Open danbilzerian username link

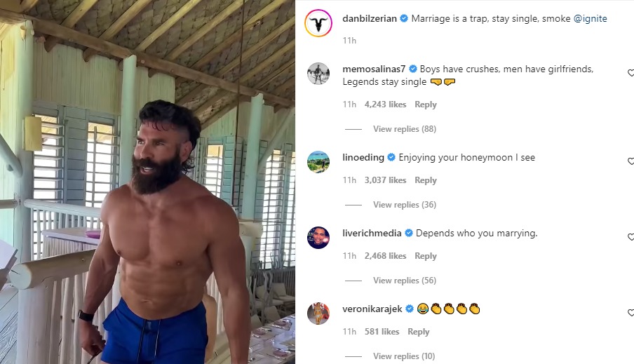click(370, 19)
